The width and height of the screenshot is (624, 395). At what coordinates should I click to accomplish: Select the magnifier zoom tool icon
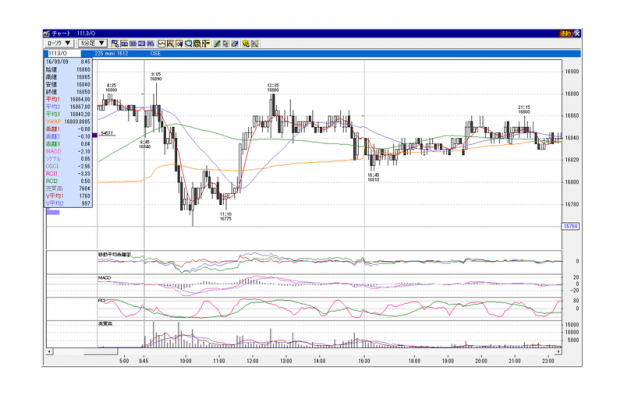[188, 43]
